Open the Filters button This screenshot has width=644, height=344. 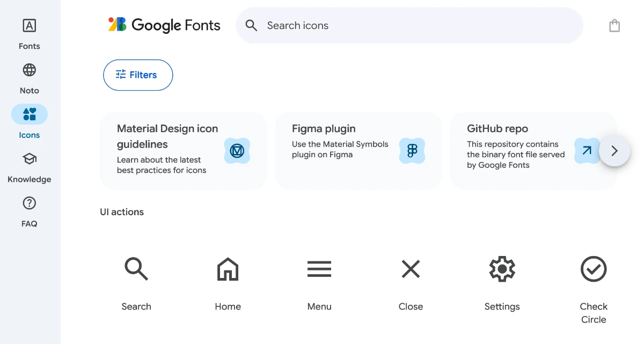pyautogui.click(x=138, y=75)
